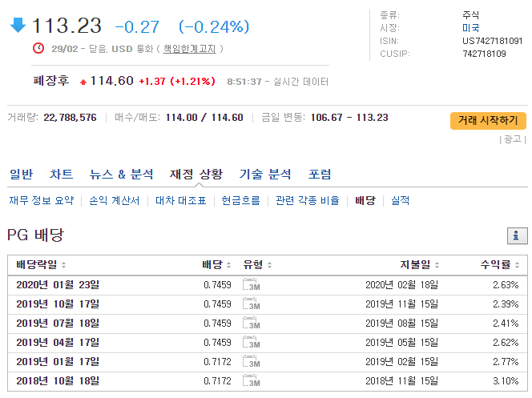
Task: Click the 광고 label under the button
Action: pyautogui.click(x=513, y=139)
